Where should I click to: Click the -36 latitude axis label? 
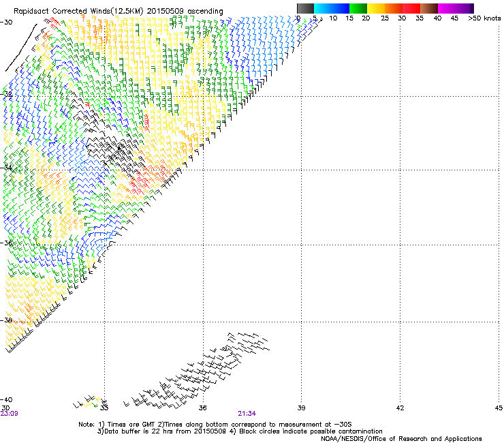click(6, 243)
